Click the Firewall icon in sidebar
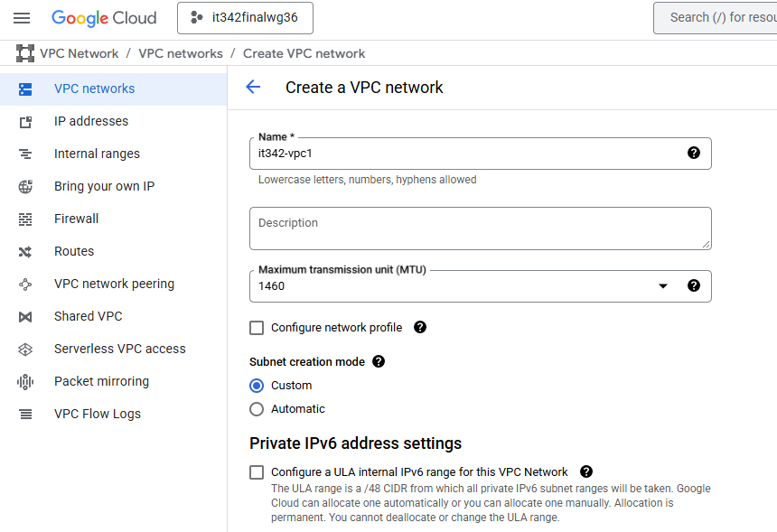777x532 pixels. click(x=25, y=219)
